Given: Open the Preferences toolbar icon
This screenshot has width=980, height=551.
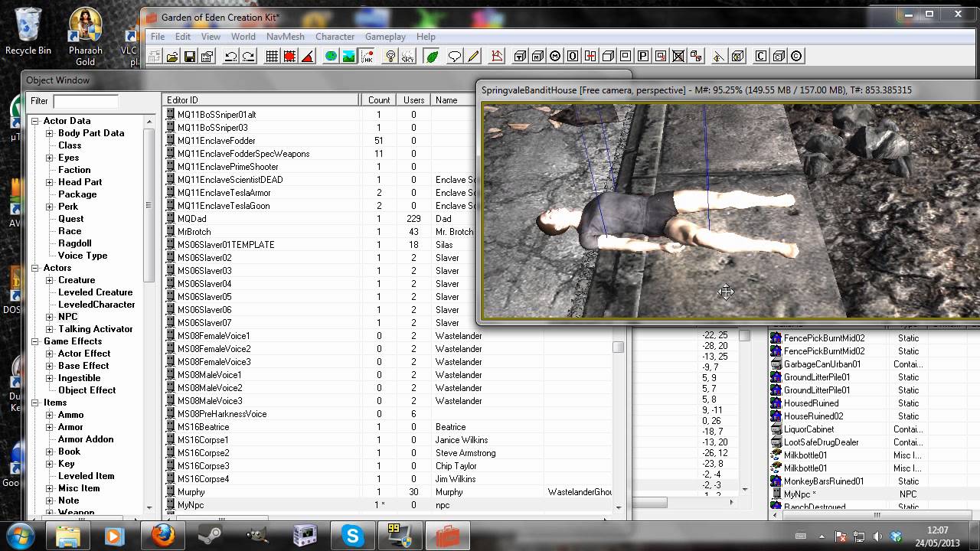Looking at the screenshot, I should (207, 56).
